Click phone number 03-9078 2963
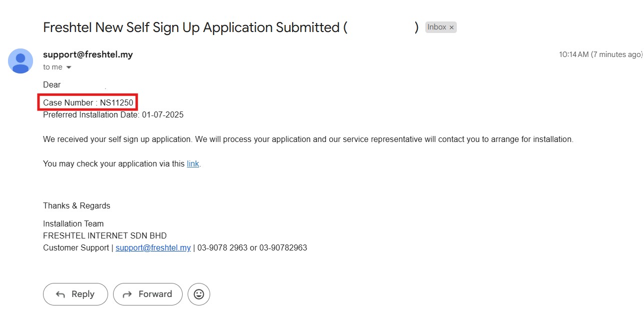Image resolution: width=644 pixels, height=328 pixels. (222, 247)
